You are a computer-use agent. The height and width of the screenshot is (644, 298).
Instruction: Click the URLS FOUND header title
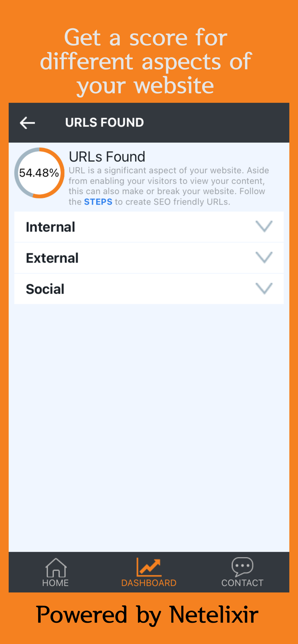[104, 123]
